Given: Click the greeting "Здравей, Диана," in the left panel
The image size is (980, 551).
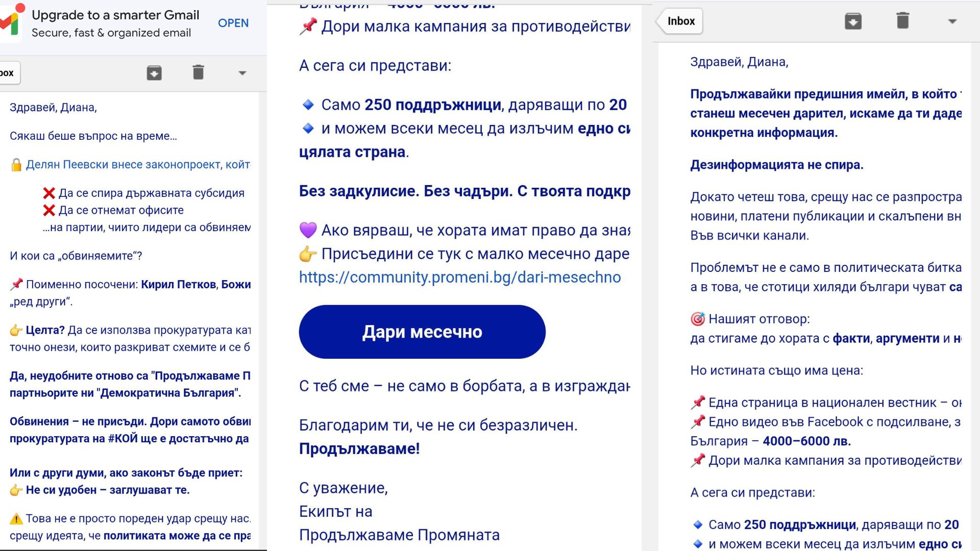Looking at the screenshot, I should tap(53, 107).
